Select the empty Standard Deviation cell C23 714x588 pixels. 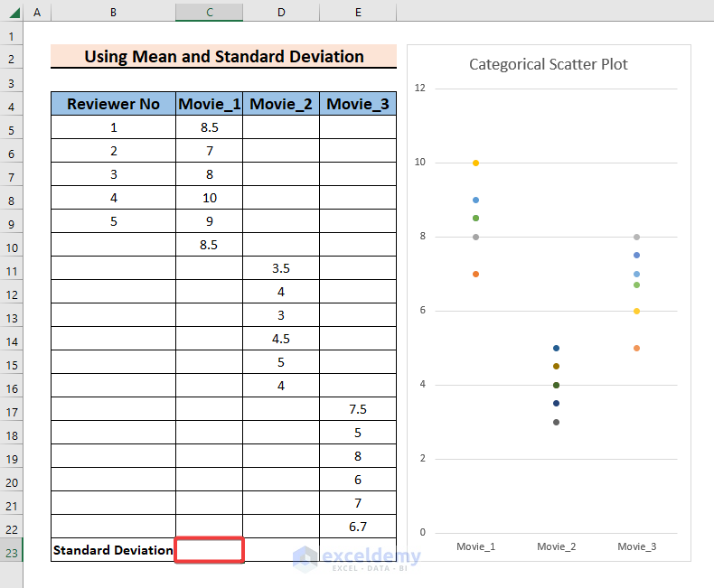(x=210, y=550)
